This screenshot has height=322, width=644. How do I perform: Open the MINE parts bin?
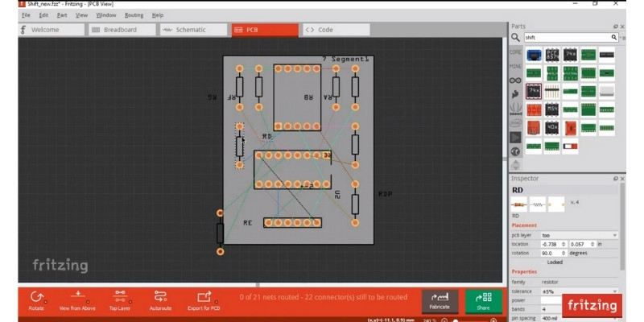(515, 66)
